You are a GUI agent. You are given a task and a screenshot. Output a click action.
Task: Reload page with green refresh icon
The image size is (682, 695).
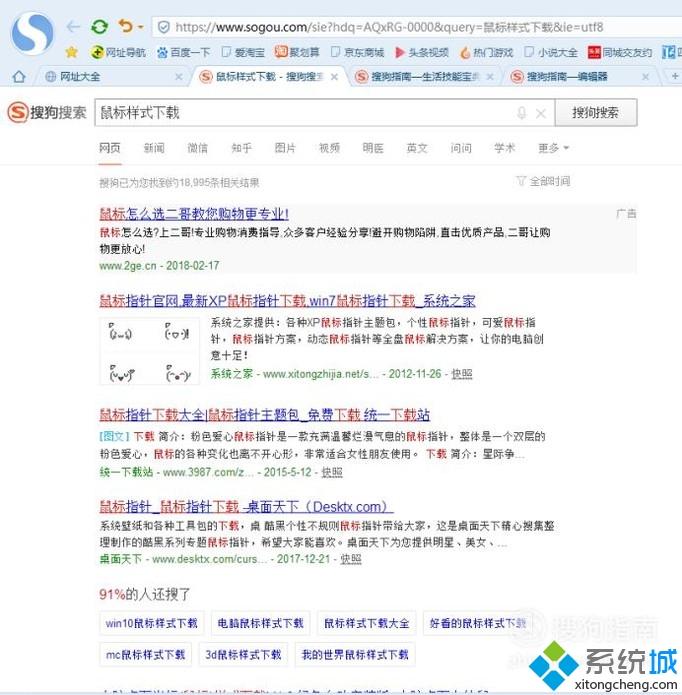click(99, 27)
